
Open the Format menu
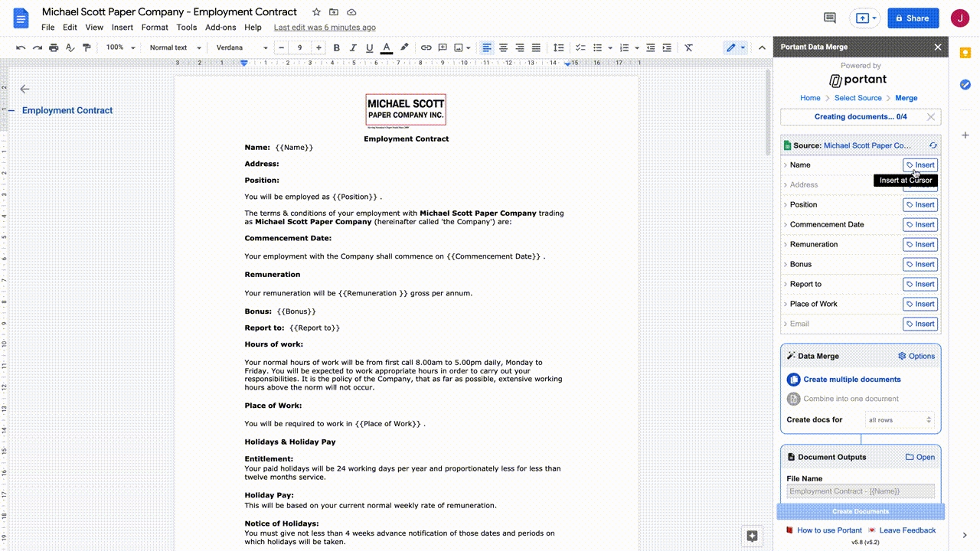tap(154, 28)
